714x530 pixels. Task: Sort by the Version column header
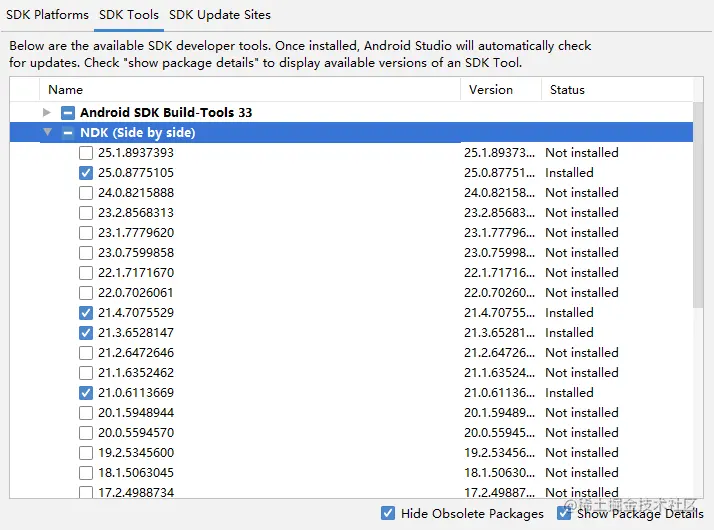pos(501,90)
